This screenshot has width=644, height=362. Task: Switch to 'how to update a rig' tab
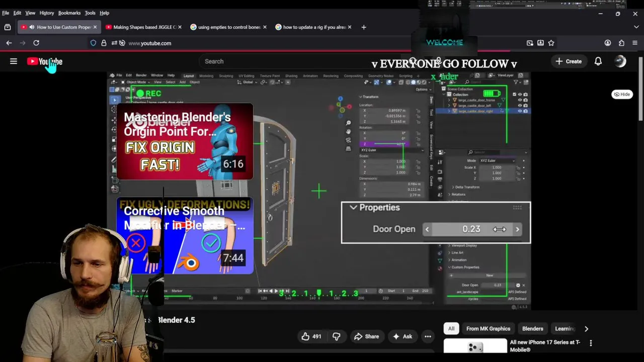313,27
